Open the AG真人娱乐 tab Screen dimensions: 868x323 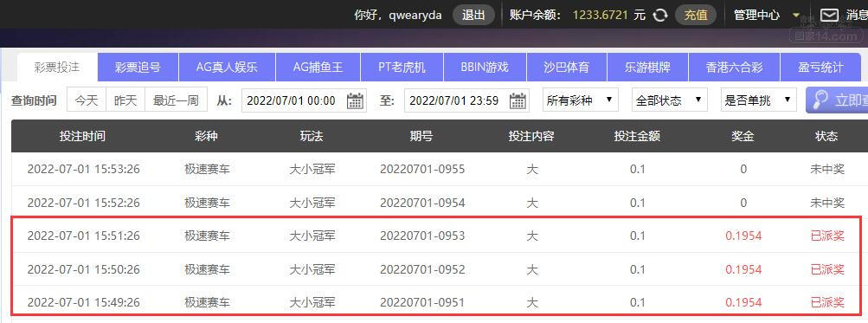pos(227,68)
